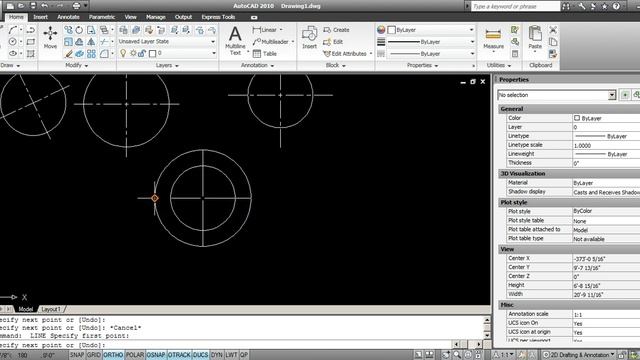Click the Undo icon in quick access toolbar
640x360 pixels.
[x=44, y=6]
